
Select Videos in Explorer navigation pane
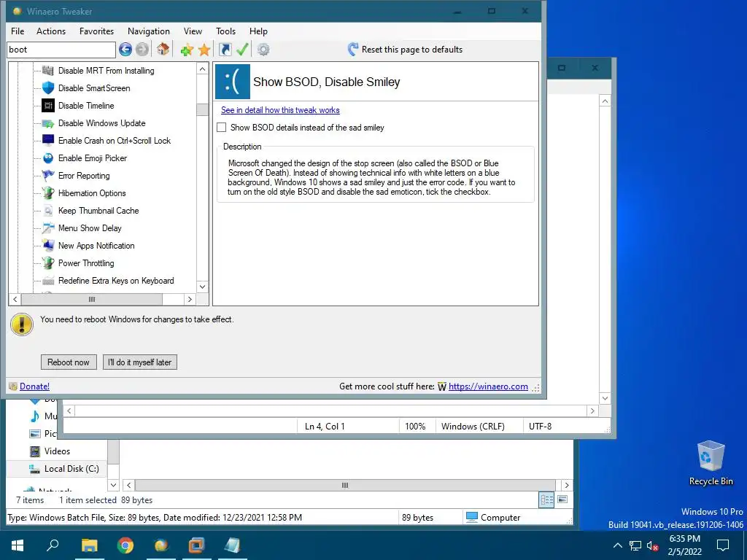tap(57, 451)
